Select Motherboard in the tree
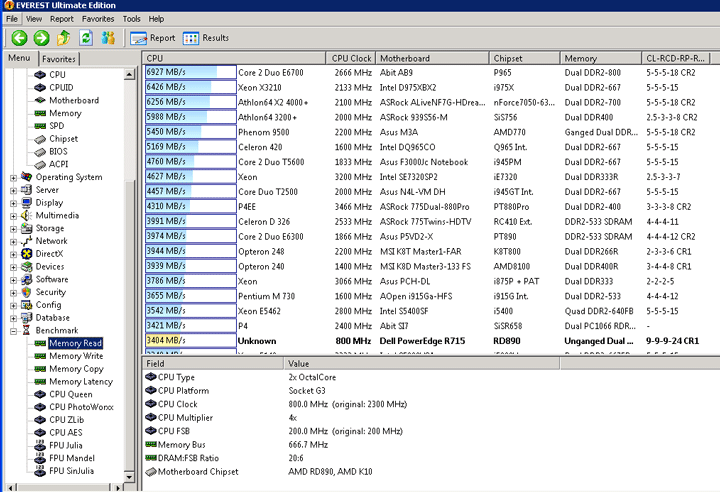 tap(73, 100)
